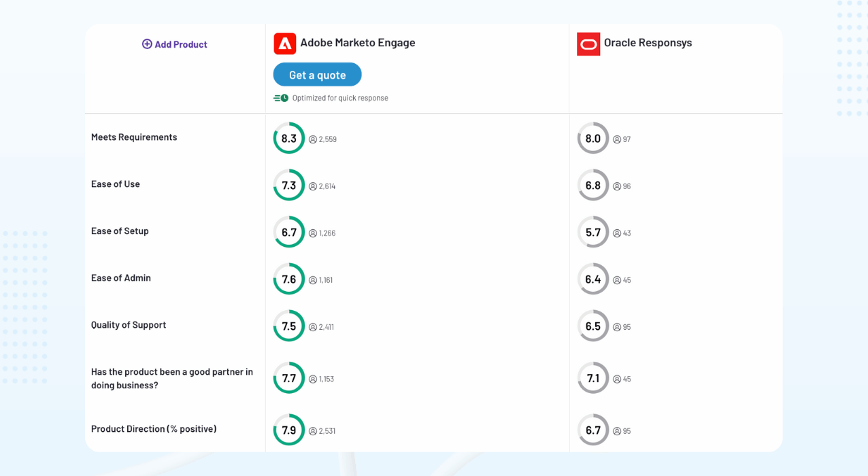
Task: Click Adobe's 7.6 Ease of Admin ring
Action: (x=289, y=279)
